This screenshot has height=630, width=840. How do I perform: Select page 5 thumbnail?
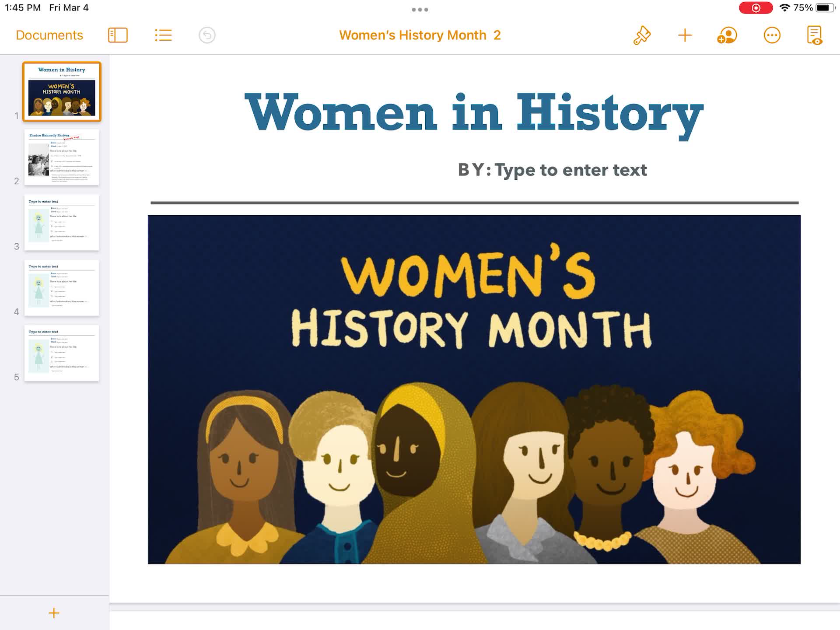pyautogui.click(x=62, y=353)
